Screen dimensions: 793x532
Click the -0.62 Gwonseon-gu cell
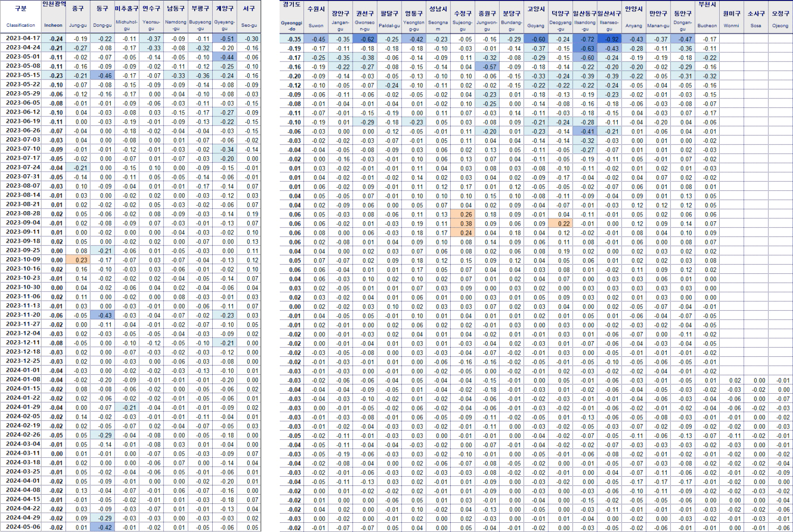[365, 39]
